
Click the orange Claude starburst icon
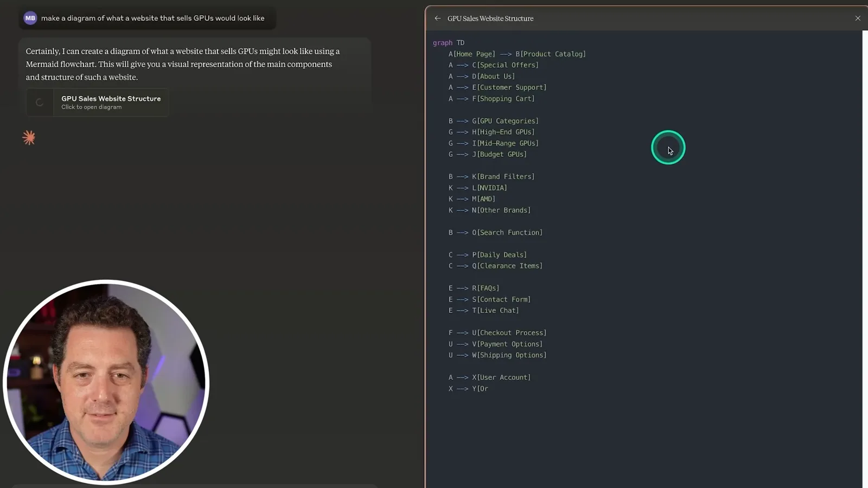pos(29,138)
